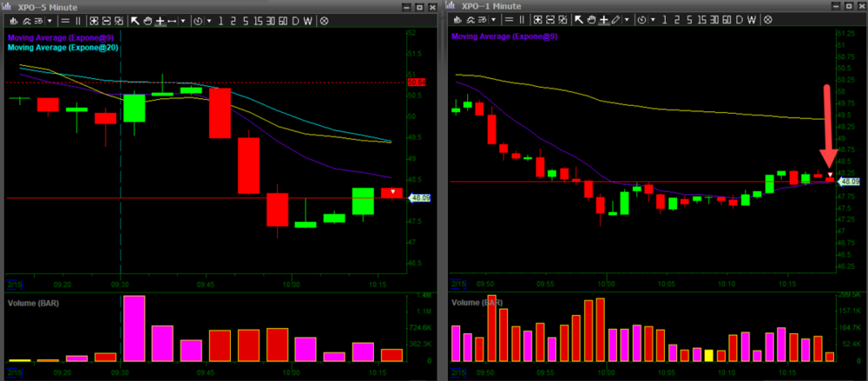
Task: Expand the drawing tools dropdown in 5 Minute chart
Action: point(183,20)
